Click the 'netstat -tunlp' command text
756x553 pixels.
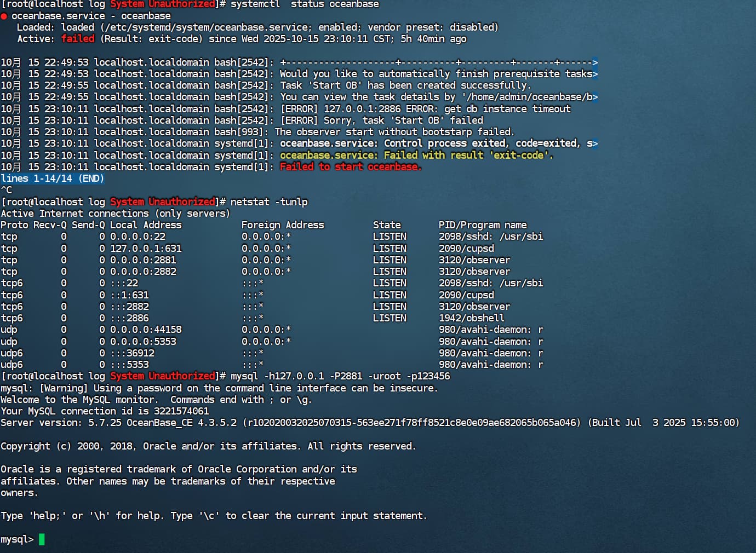coord(269,202)
